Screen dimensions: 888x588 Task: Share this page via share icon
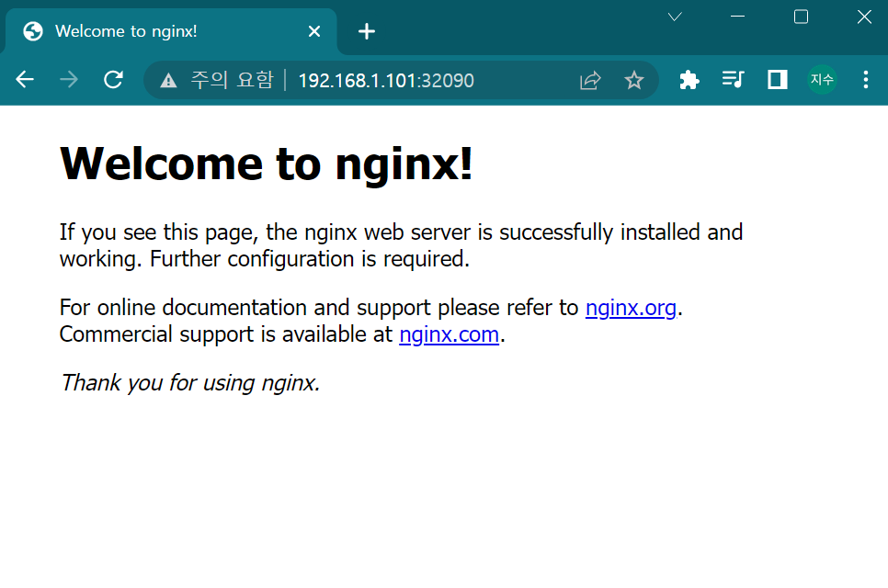coord(590,80)
